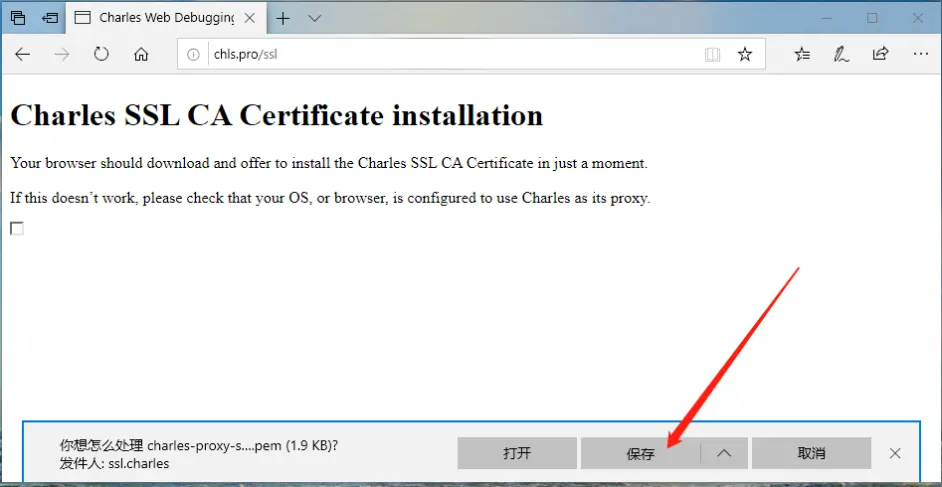Click 打开 to open downloaded file
Image resolution: width=942 pixels, height=487 pixels.
[x=517, y=453]
